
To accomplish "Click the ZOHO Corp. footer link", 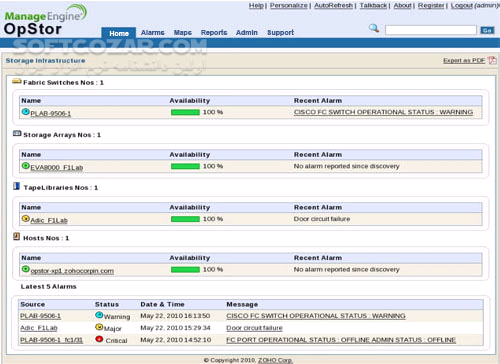I will click(x=275, y=360).
